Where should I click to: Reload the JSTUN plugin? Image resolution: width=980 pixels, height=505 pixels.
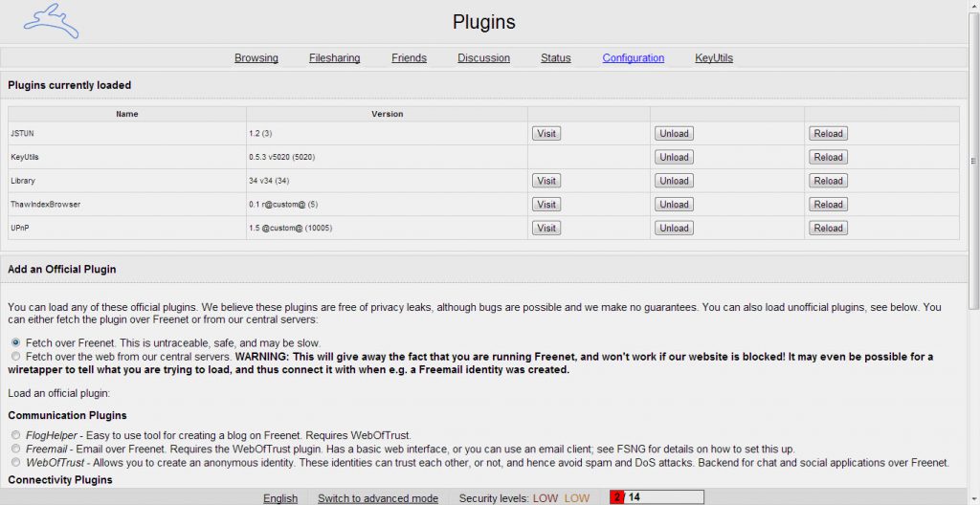[828, 134]
